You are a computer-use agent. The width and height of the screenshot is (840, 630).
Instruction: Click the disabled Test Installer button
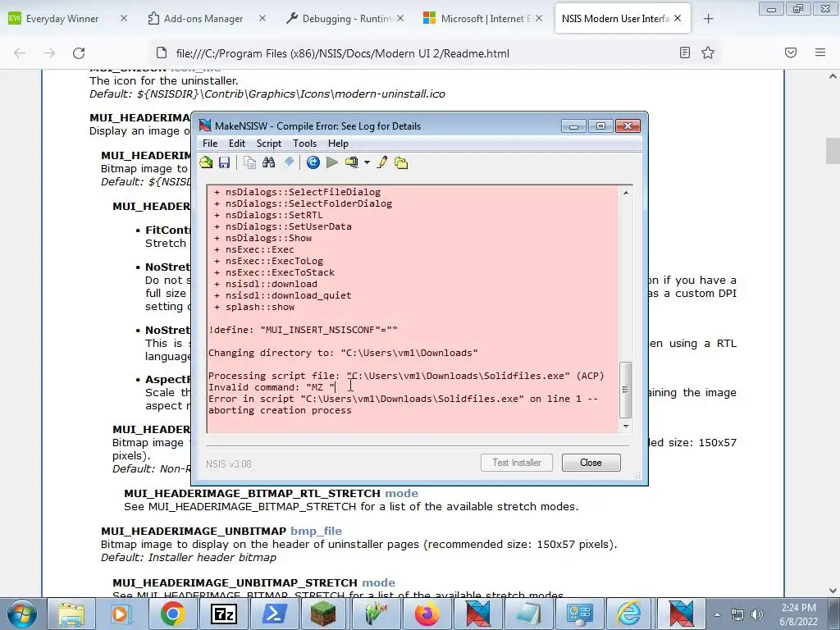517,463
